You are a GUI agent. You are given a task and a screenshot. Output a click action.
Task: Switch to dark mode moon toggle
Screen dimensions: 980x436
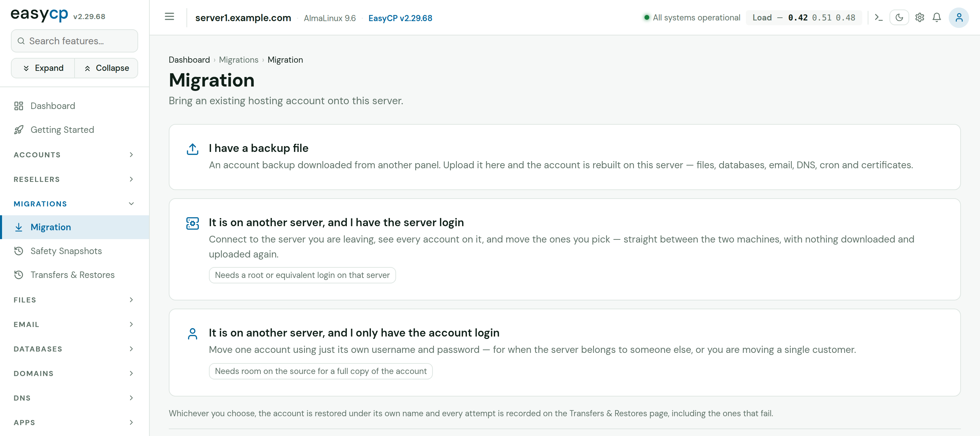pyautogui.click(x=899, y=17)
